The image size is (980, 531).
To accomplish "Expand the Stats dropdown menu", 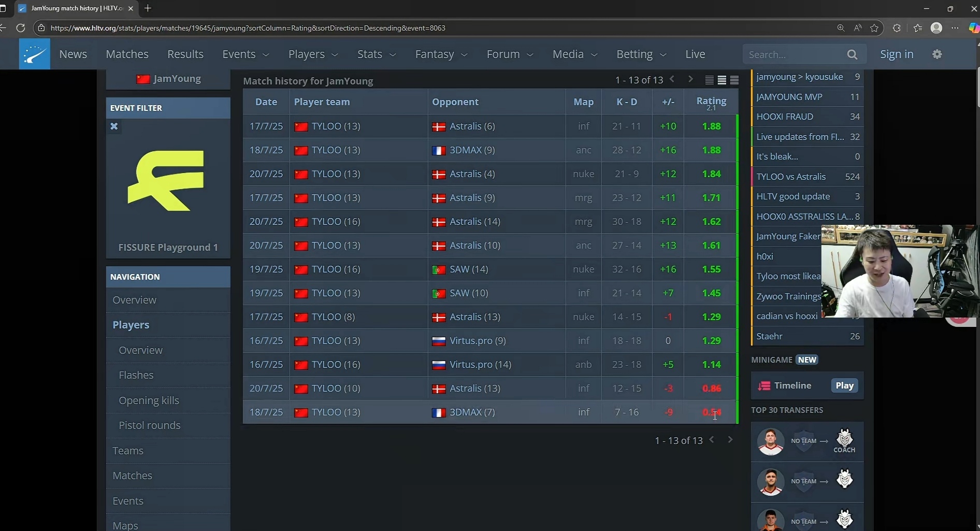I will [377, 54].
